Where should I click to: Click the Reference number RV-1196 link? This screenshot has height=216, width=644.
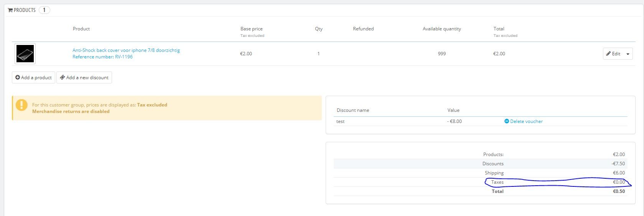click(102, 57)
